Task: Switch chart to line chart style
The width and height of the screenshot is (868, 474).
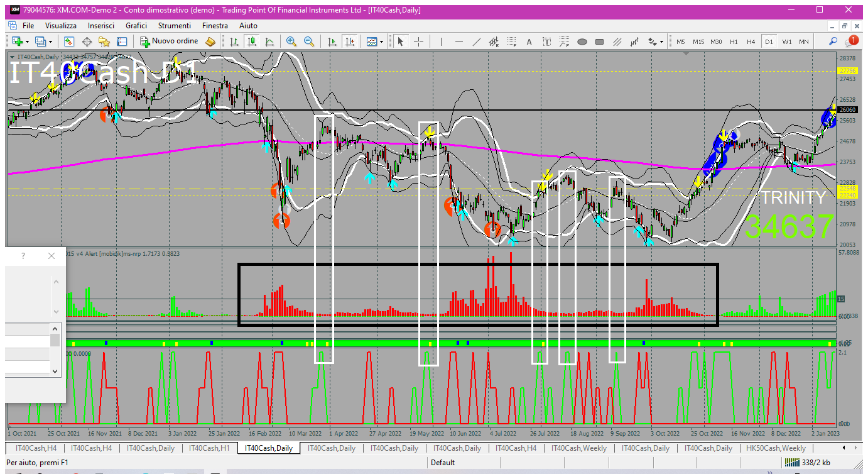Action: pyautogui.click(x=269, y=41)
